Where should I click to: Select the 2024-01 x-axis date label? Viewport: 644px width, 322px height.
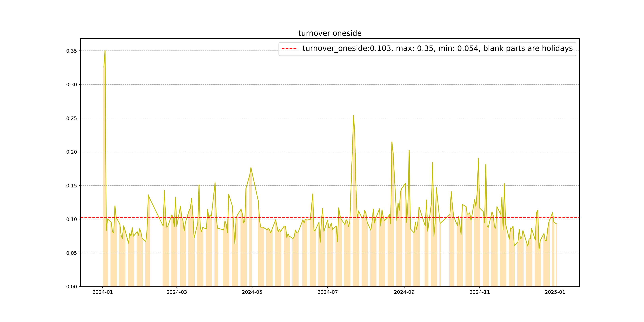tap(103, 292)
